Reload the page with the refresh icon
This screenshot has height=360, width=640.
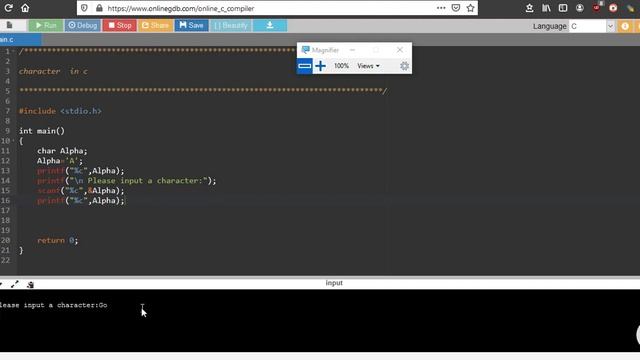coord(8,8)
